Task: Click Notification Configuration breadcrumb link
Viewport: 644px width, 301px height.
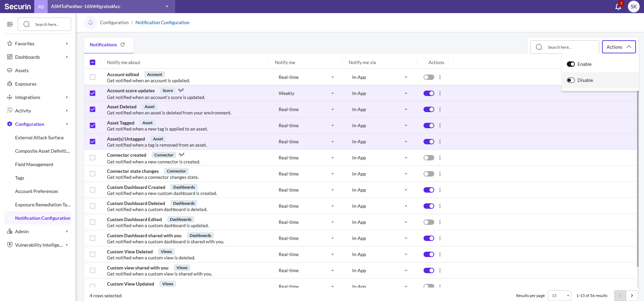Action: [x=162, y=22]
